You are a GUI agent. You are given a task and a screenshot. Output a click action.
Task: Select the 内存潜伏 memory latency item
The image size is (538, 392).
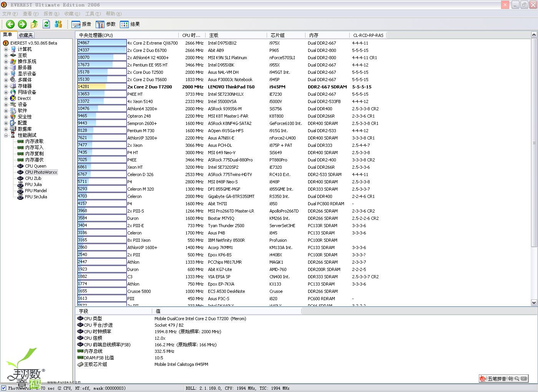click(x=34, y=160)
